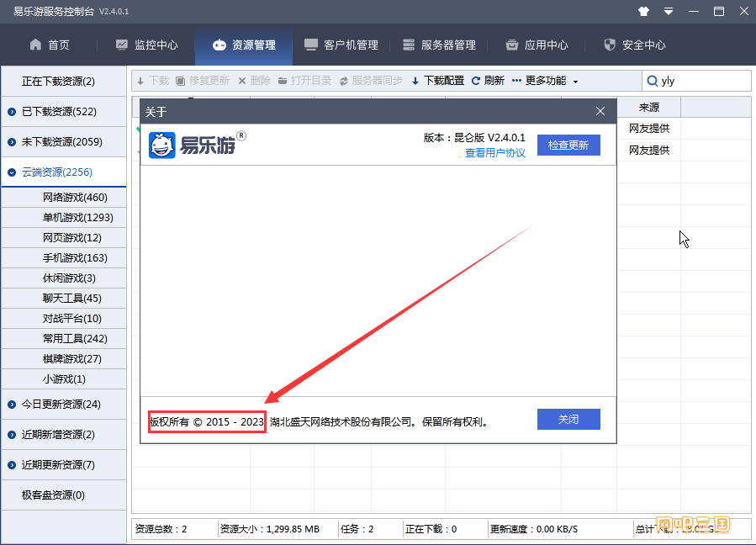Click the 关闭 button in dialog
This screenshot has height=545, width=756.
(568, 419)
